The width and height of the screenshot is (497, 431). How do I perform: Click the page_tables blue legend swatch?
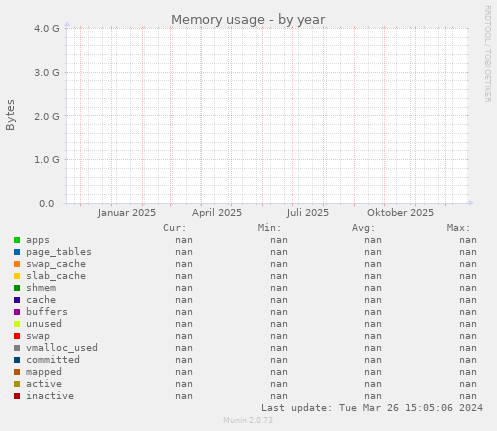click(x=17, y=252)
